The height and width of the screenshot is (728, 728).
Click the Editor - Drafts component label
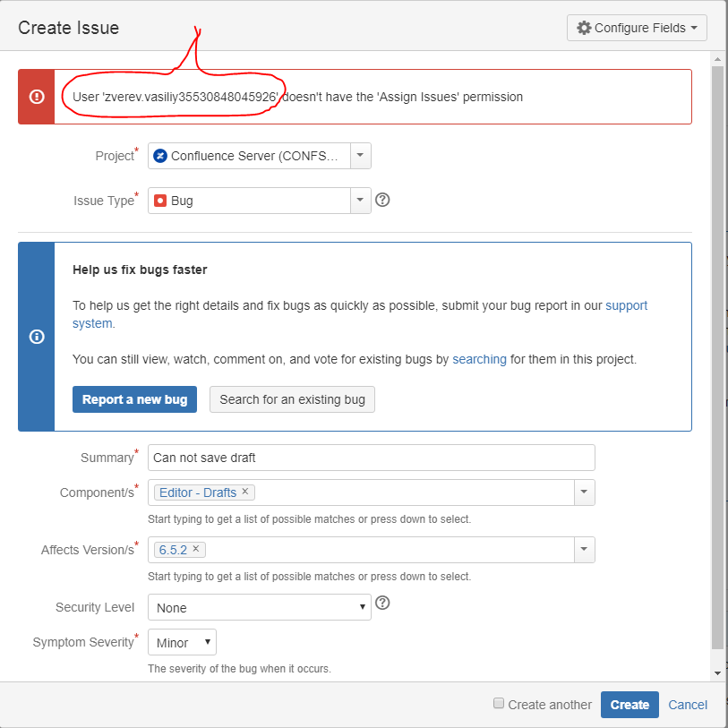pos(198,492)
